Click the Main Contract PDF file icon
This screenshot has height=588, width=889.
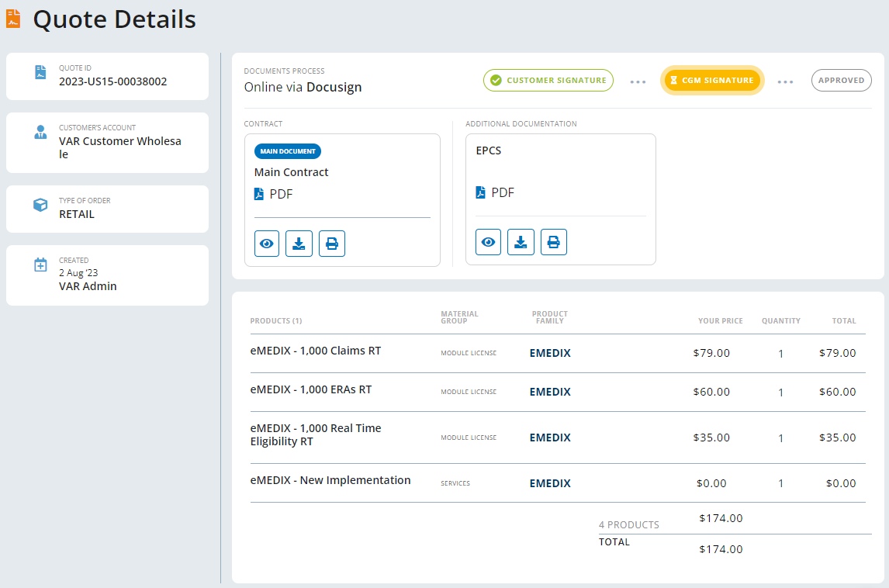point(259,194)
